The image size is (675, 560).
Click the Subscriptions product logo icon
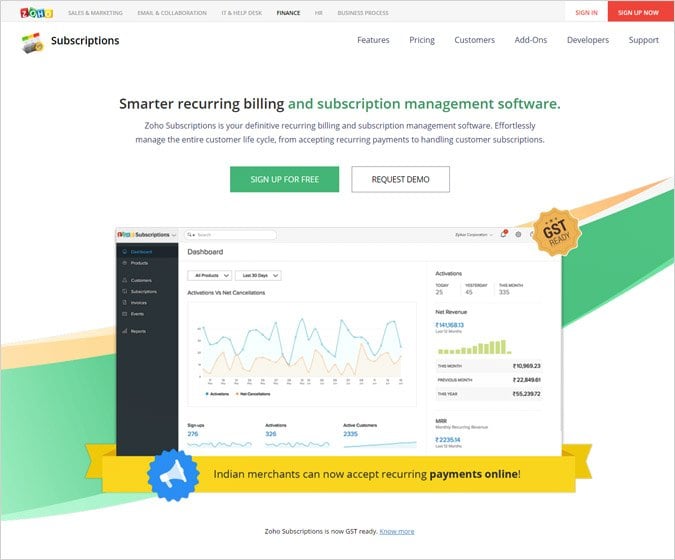tap(33, 43)
